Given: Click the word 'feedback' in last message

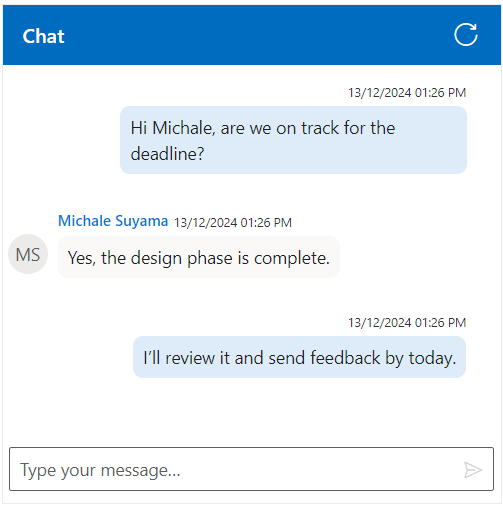Looking at the screenshot, I should tap(345, 358).
